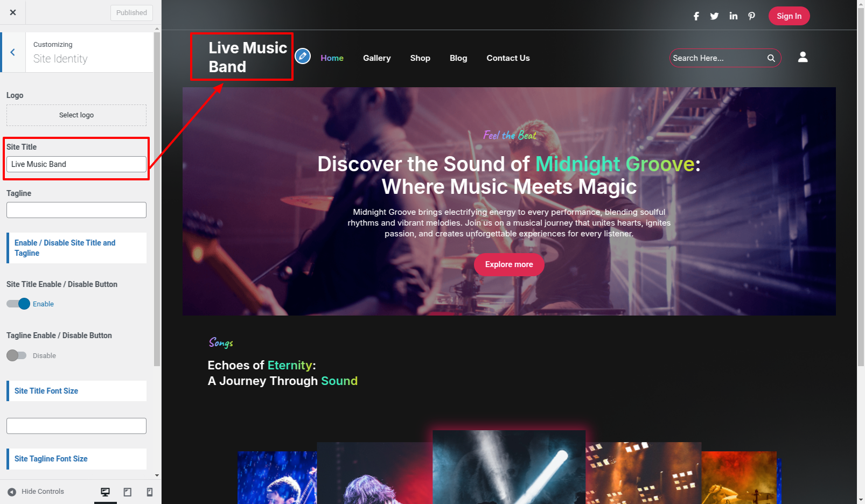865x504 pixels.
Task: Switch to desktop preview mode
Action: [106, 492]
